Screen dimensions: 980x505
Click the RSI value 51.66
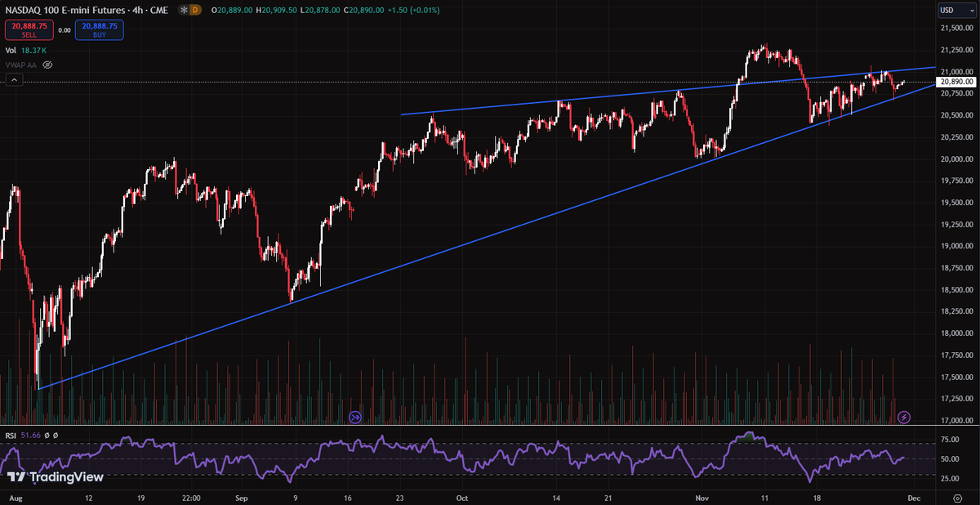(x=29, y=436)
